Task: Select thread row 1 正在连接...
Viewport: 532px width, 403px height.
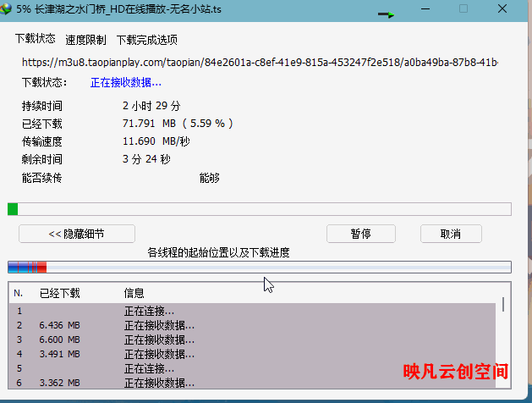Action: pos(252,311)
